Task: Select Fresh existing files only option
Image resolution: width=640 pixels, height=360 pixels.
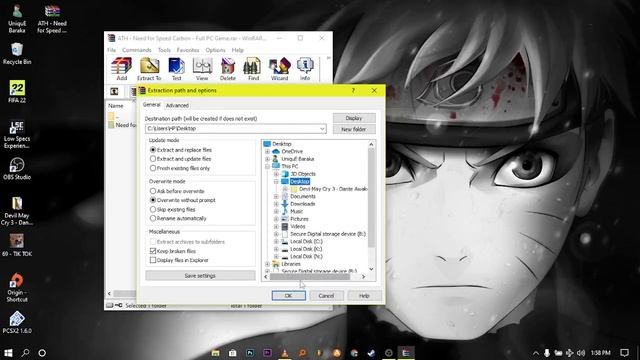Action: [180, 168]
